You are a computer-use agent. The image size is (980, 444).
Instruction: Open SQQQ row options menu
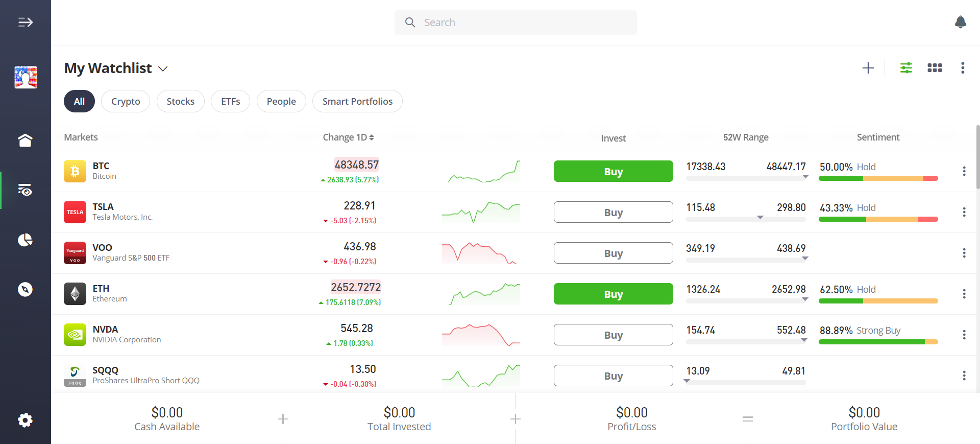pos(964,376)
